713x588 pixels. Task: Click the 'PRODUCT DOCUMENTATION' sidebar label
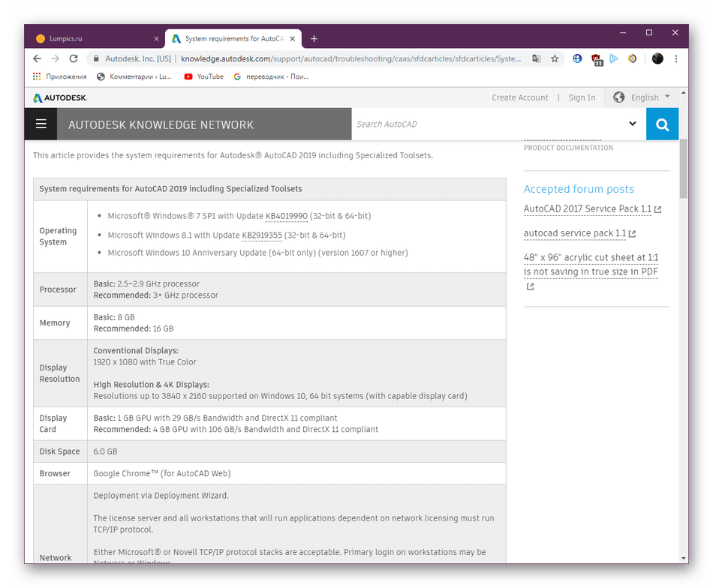[568, 148]
